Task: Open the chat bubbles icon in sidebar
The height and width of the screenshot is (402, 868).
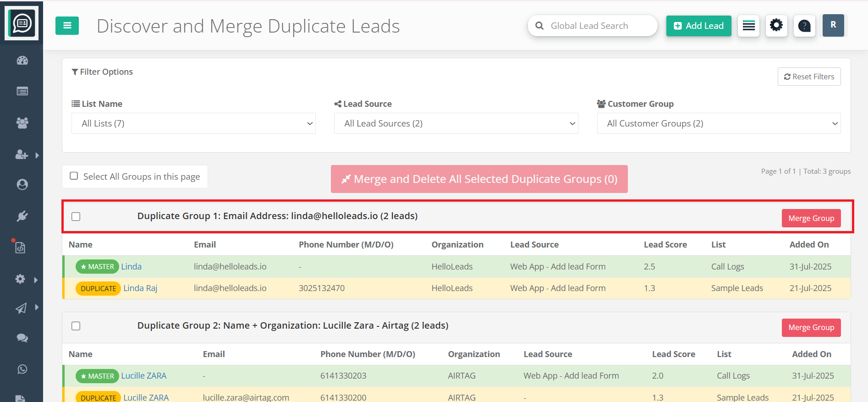Action: (22, 338)
